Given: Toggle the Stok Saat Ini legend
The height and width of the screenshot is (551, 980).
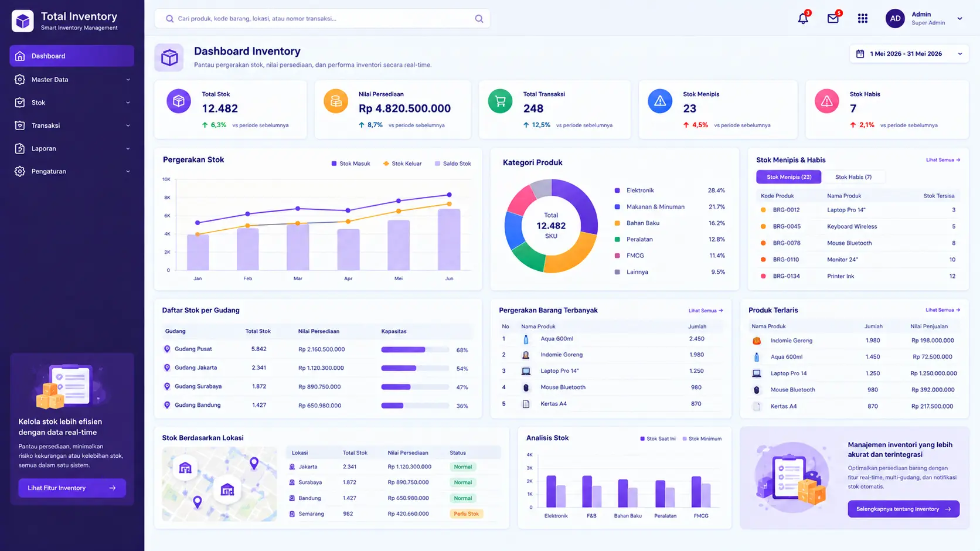Looking at the screenshot, I should click(658, 438).
